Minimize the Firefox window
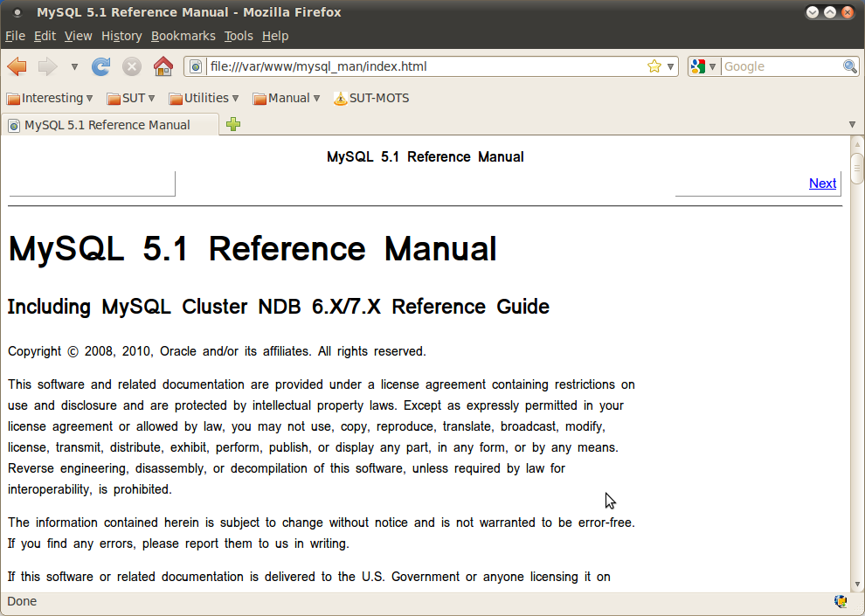Screen dimensions: 865x616 click(x=812, y=12)
